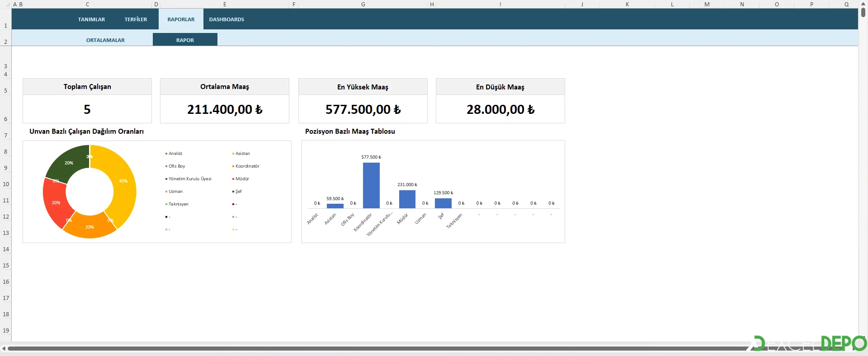Click the RAPOR sub-tab button

(185, 40)
